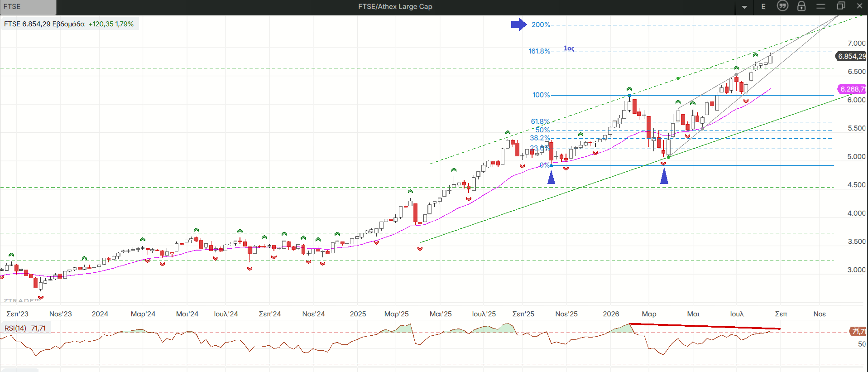Click the 4.500 price axis label
The width and height of the screenshot is (868, 372).
tap(857, 185)
